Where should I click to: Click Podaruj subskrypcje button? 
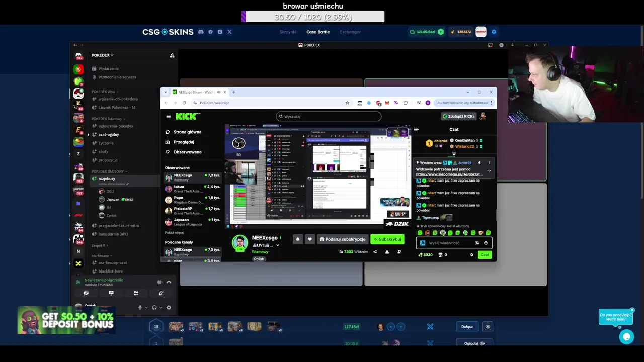pyautogui.click(x=343, y=239)
